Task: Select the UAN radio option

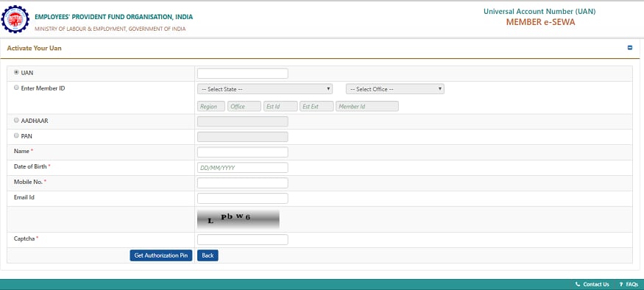Action: [x=16, y=72]
